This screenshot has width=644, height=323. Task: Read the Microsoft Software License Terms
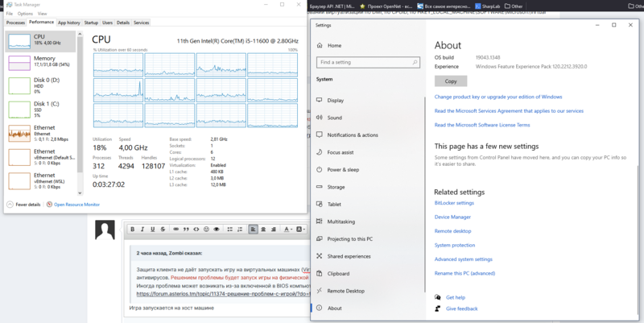(482, 125)
